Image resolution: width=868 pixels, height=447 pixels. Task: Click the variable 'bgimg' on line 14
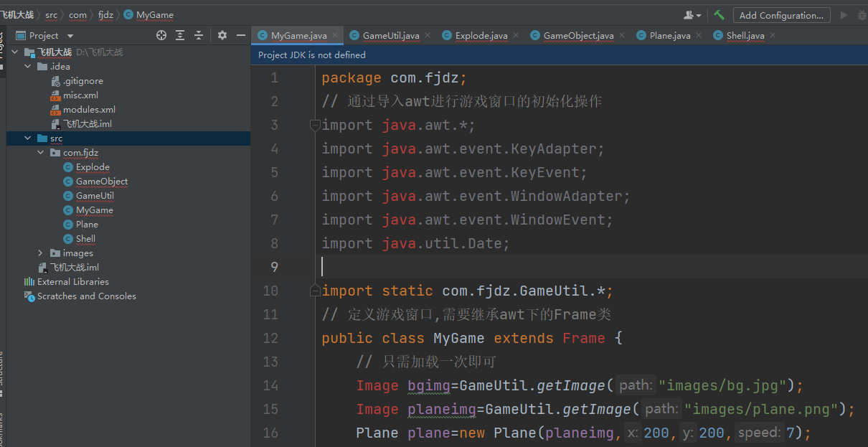[x=430, y=385]
